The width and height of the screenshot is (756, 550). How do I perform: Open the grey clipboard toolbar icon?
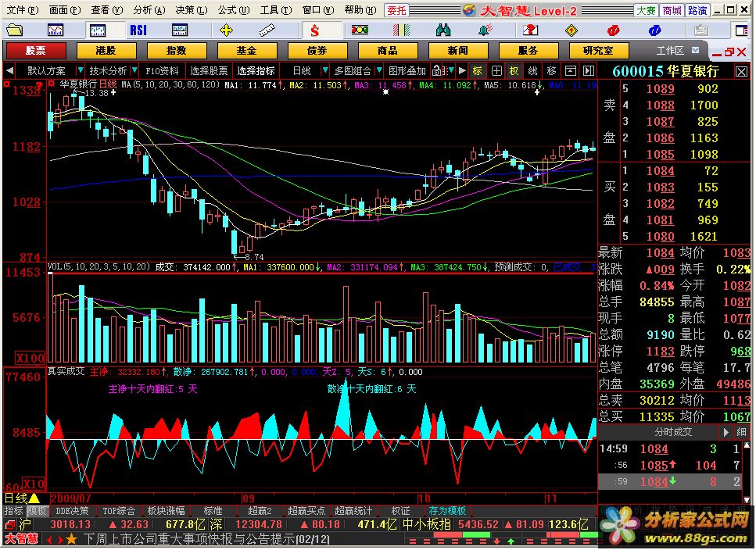700,30
